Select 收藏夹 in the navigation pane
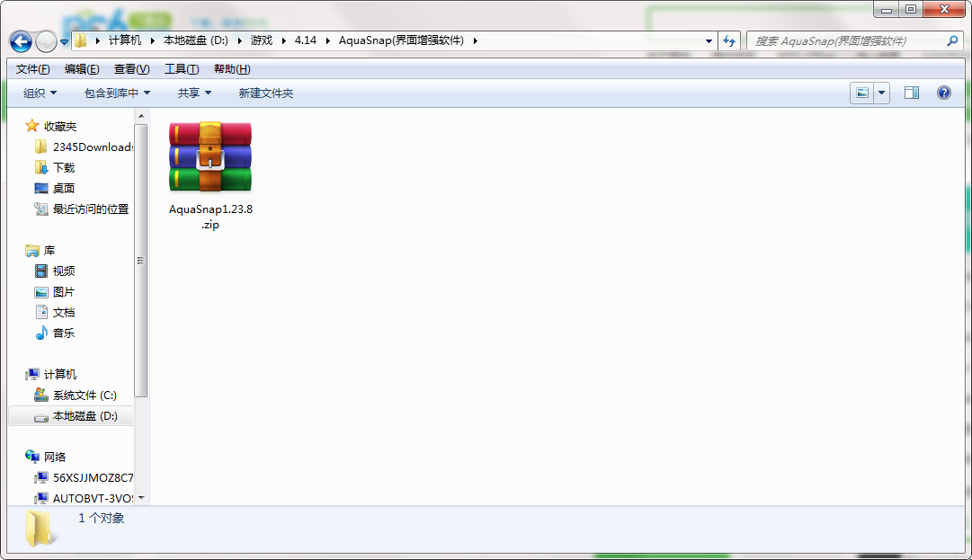 [x=60, y=127]
